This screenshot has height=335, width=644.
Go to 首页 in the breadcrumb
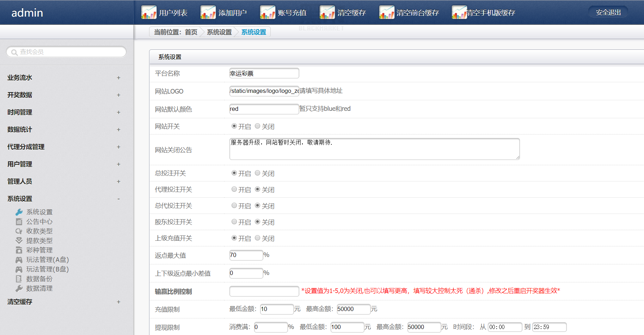(191, 32)
